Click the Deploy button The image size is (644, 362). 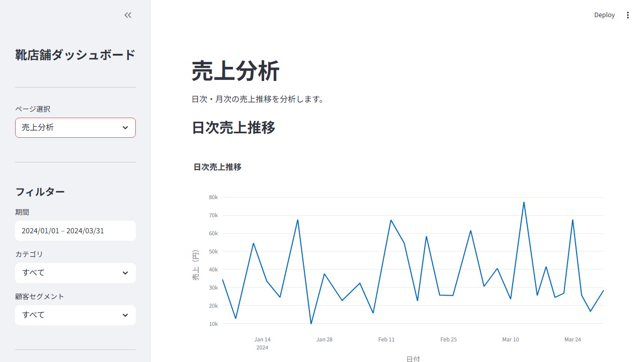[604, 15]
